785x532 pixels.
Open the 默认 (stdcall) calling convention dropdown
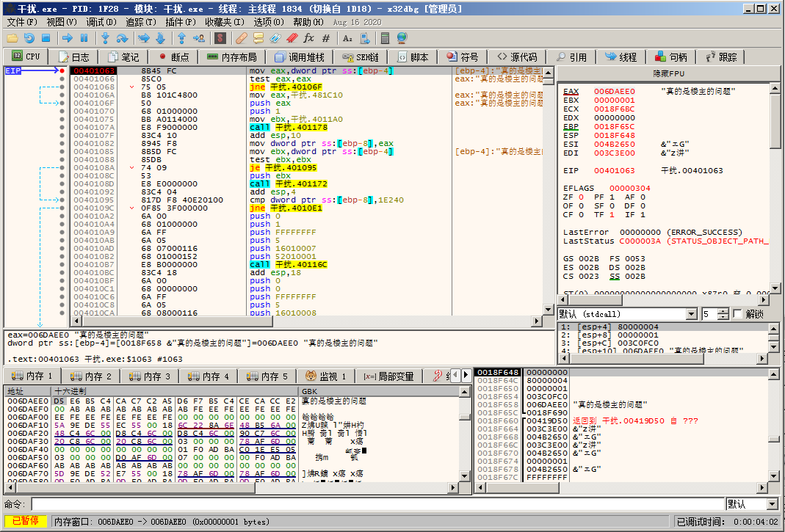pyautogui.click(x=691, y=314)
